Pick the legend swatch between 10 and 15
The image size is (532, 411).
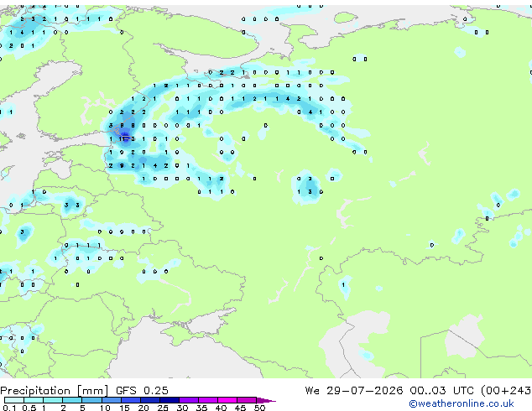[111, 400]
